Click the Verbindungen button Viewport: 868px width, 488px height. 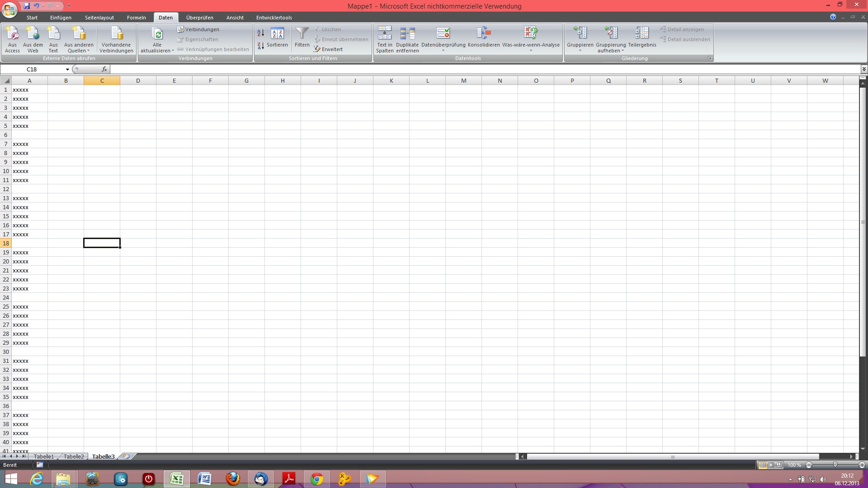[x=198, y=29]
